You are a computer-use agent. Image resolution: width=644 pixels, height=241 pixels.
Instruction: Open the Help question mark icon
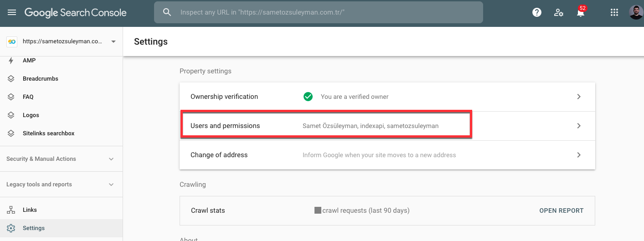537,13
